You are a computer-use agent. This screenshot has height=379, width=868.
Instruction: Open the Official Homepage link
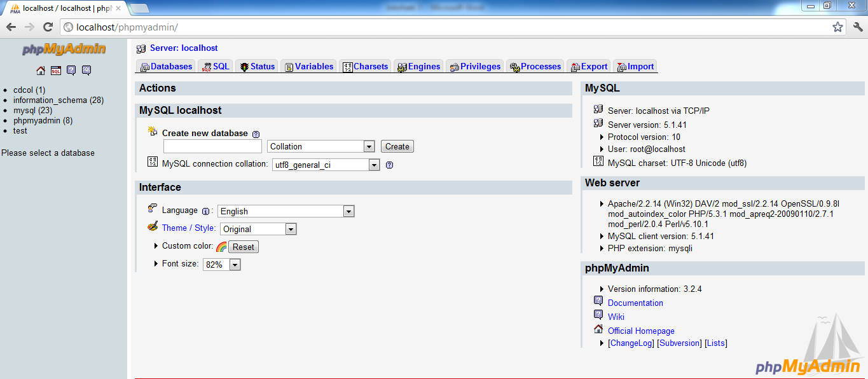[641, 331]
